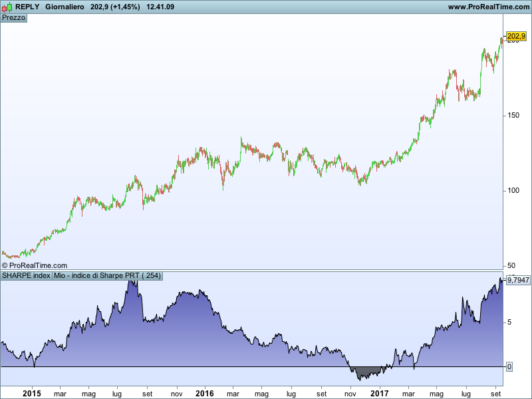Viewport: 532px width, 399px height.
Task: Click the 5 level on Sharpe axis
Action: tap(509, 322)
